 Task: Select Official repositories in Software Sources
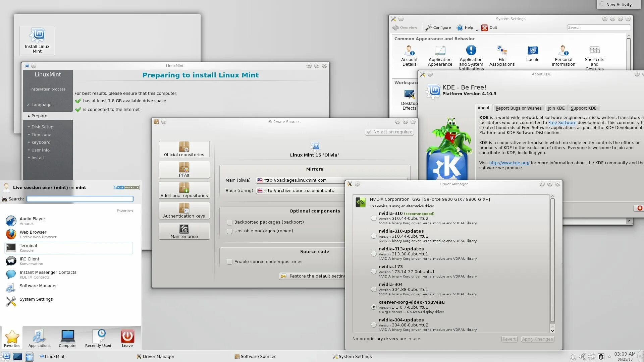(184, 149)
